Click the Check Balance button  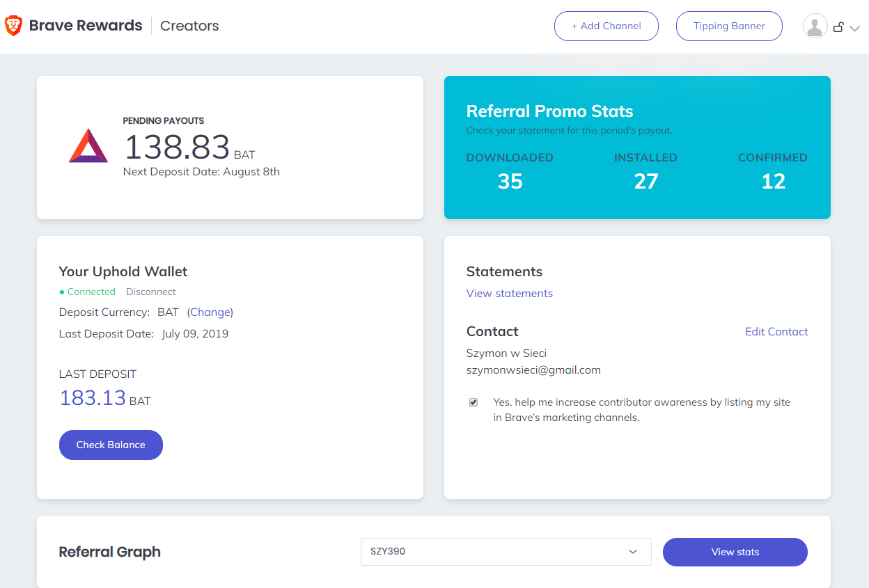[111, 445]
